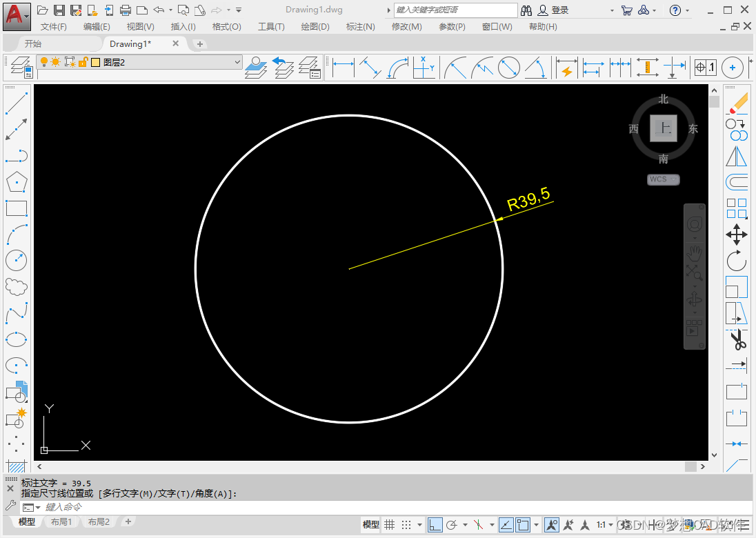Toggle layer 图层2 freeze sun icon
The image size is (756, 538).
(x=56, y=61)
